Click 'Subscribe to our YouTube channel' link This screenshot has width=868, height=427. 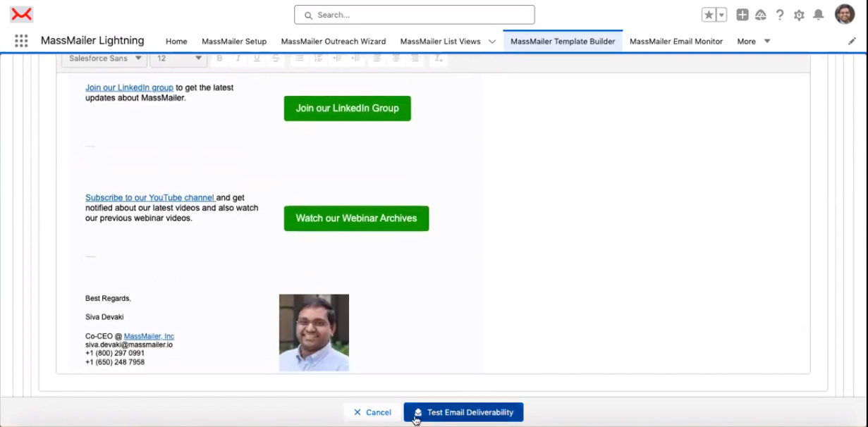(x=150, y=198)
